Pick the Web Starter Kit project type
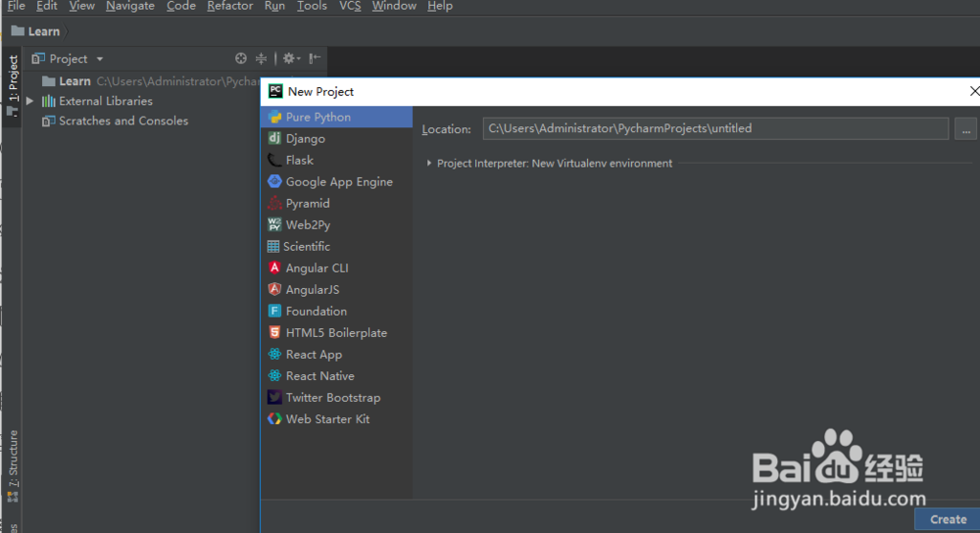Viewport: 980px width, 533px height. [x=336, y=418]
